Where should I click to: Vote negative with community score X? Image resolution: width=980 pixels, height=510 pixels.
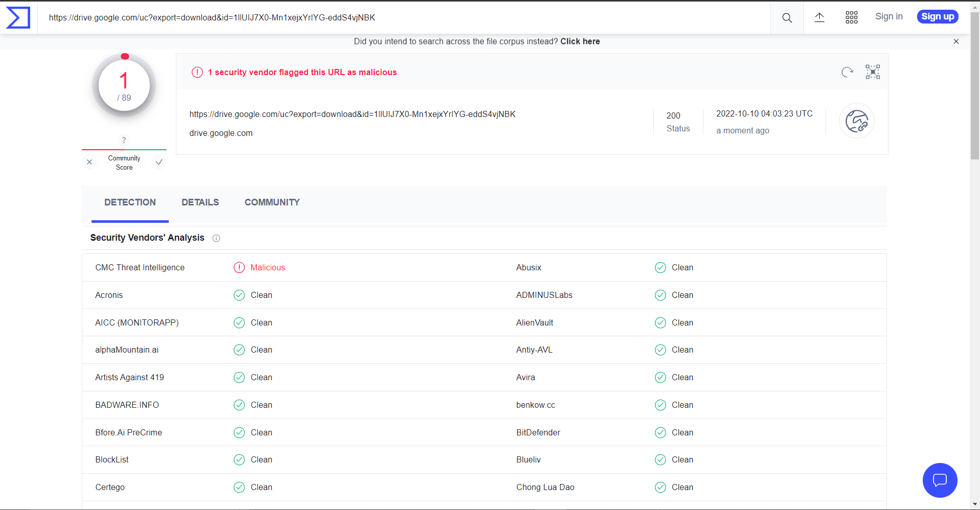[x=89, y=162]
